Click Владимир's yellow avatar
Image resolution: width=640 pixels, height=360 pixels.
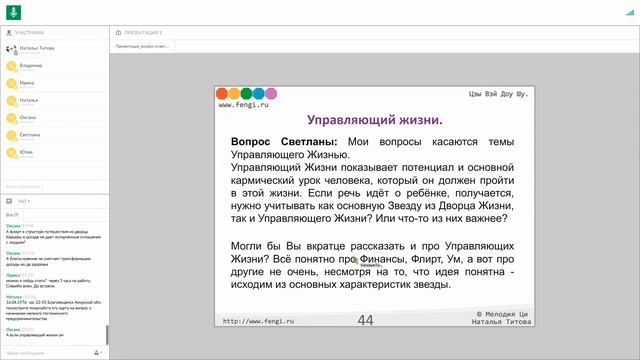(11, 66)
